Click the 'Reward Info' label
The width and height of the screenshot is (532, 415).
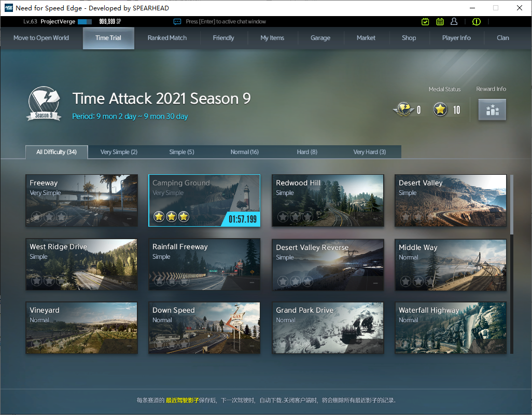pos(491,89)
